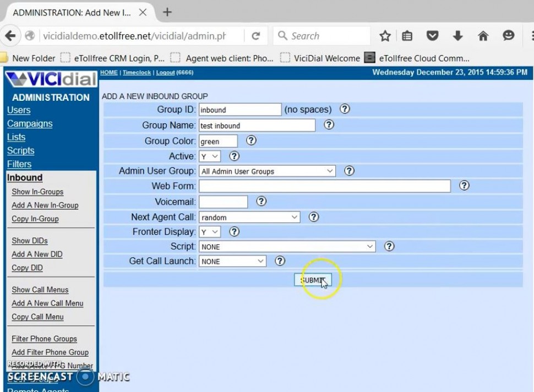The width and height of the screenshot is (534, 392).
Task: Close the ADMINISTRATION browser tab
Action: click(143, 13)
